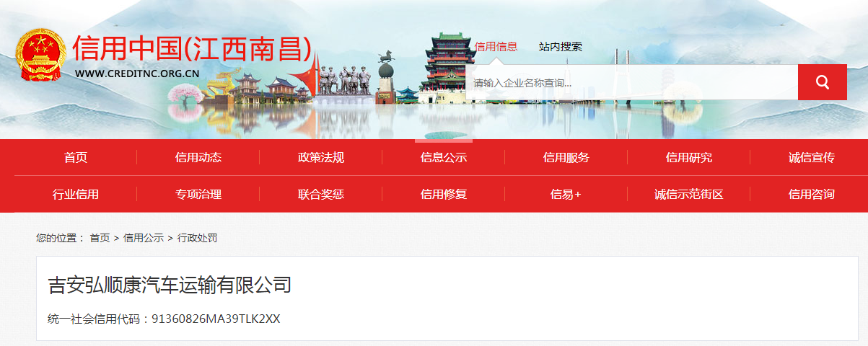Open 专项治理 menu item
Viewport: 868px width, 346px height.
coord(198,194)
